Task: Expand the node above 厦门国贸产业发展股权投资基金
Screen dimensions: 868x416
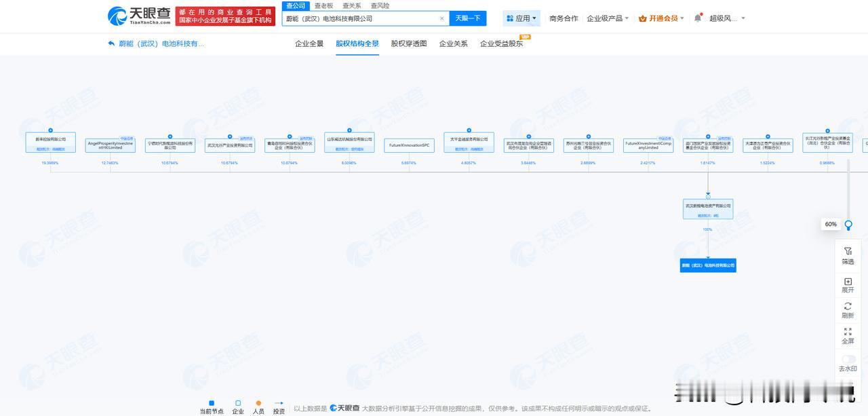Action: pos(708,136)
